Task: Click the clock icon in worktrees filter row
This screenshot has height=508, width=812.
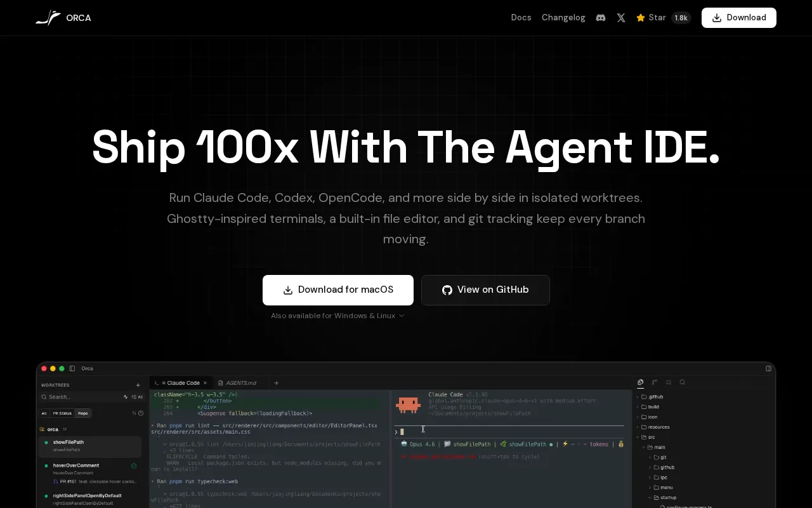Action: pyautogui.click(x=141, y=413)
